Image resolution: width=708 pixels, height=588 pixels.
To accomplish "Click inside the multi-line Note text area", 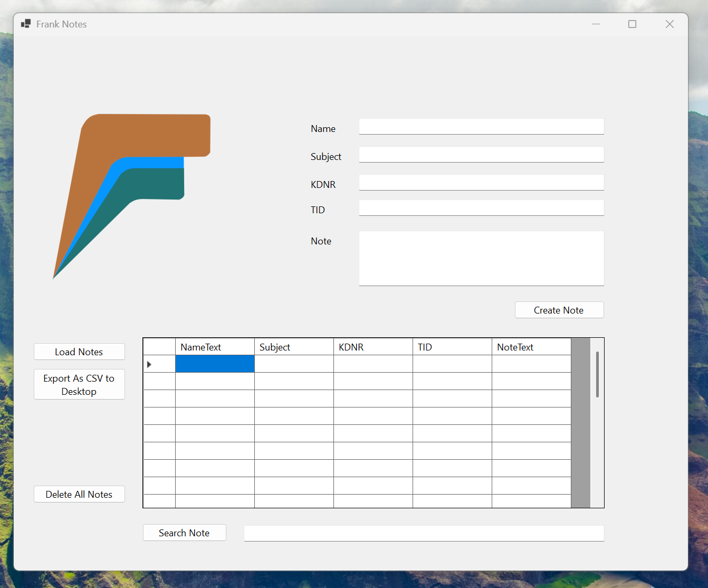I will click(481, 259).
